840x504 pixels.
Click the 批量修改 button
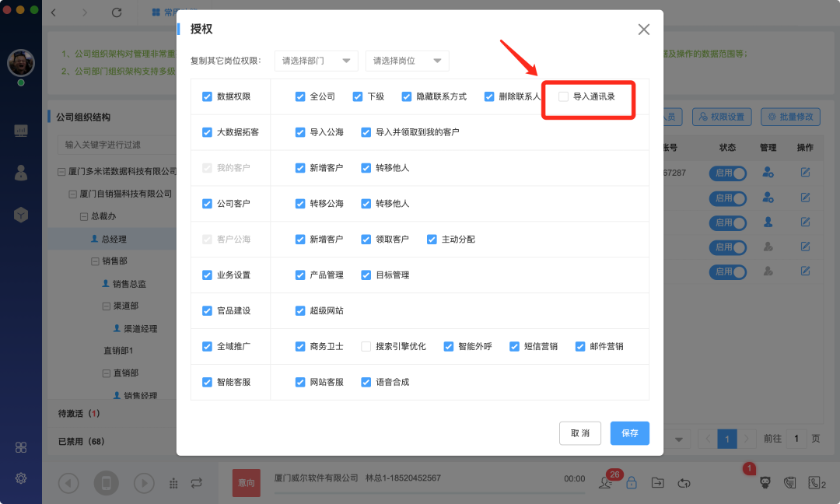click(x=789, y=115)
